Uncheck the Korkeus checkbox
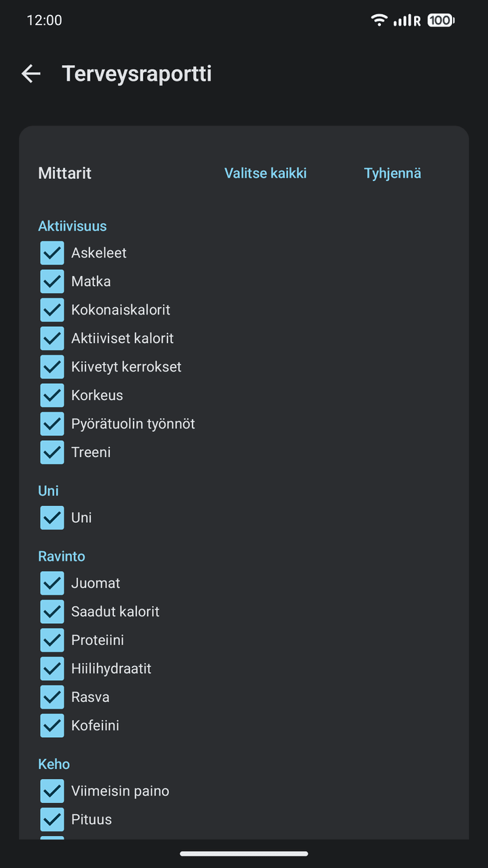This screenshot has height=868, width=488. click(x=52, y=395)
